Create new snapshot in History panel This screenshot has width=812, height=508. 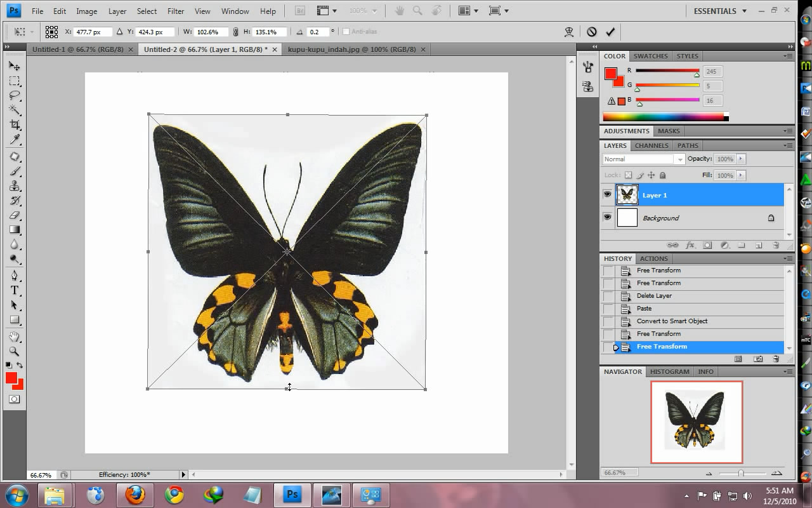[x=758, y=359]
